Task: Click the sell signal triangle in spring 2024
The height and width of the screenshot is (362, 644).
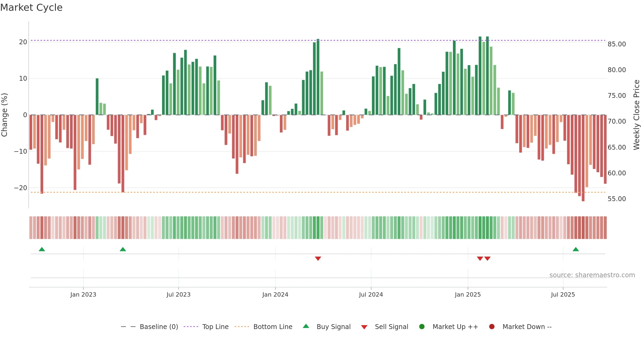Action: coord(318,258)
